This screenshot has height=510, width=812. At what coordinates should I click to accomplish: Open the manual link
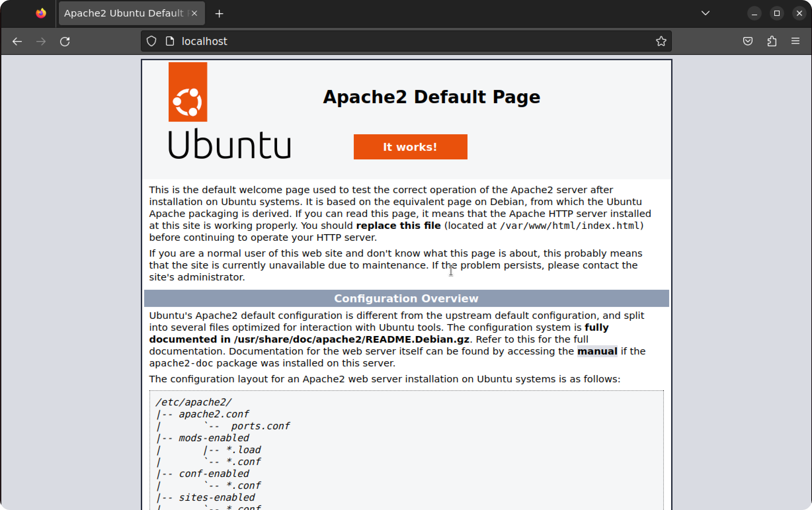tap(597, 351)
